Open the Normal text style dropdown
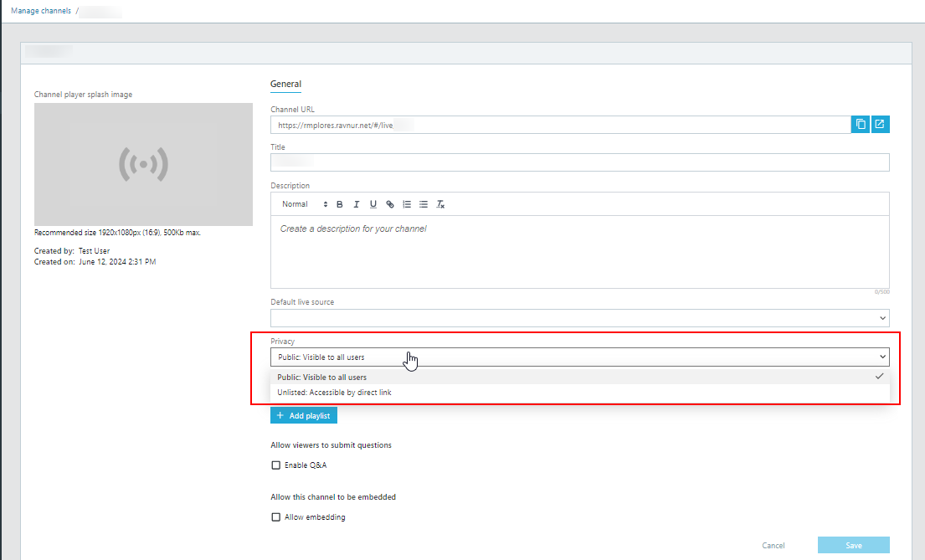This screenshot has height=560, width=925. pyautogui.click(x=304, y=204)
